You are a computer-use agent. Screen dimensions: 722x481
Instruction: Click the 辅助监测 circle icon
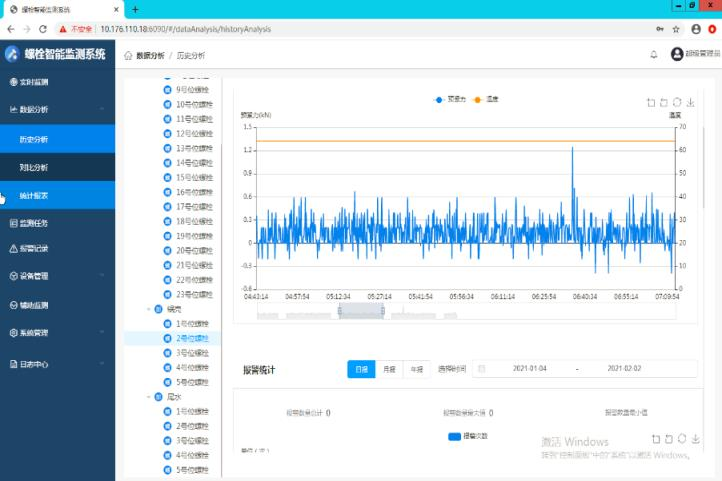13,305
